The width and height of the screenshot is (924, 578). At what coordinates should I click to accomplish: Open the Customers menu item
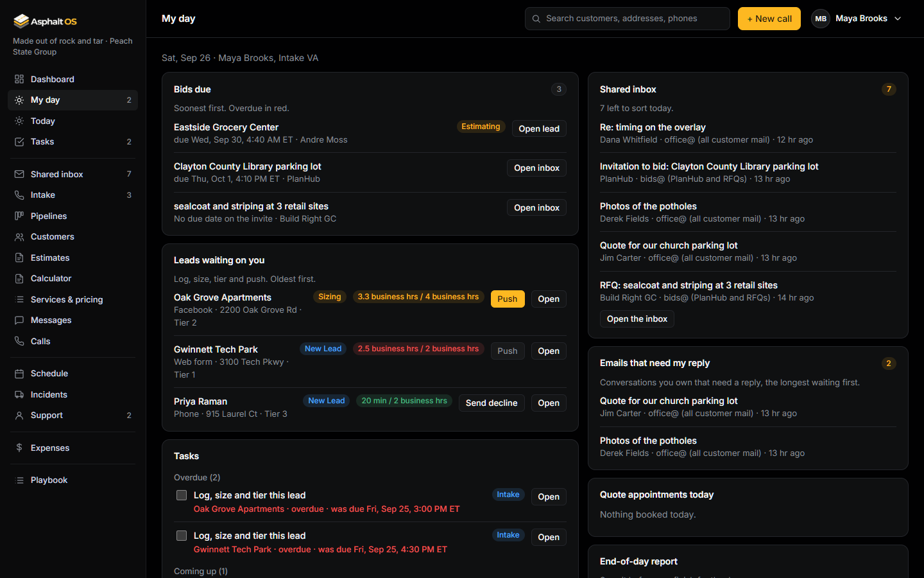(x=73, y=237)
